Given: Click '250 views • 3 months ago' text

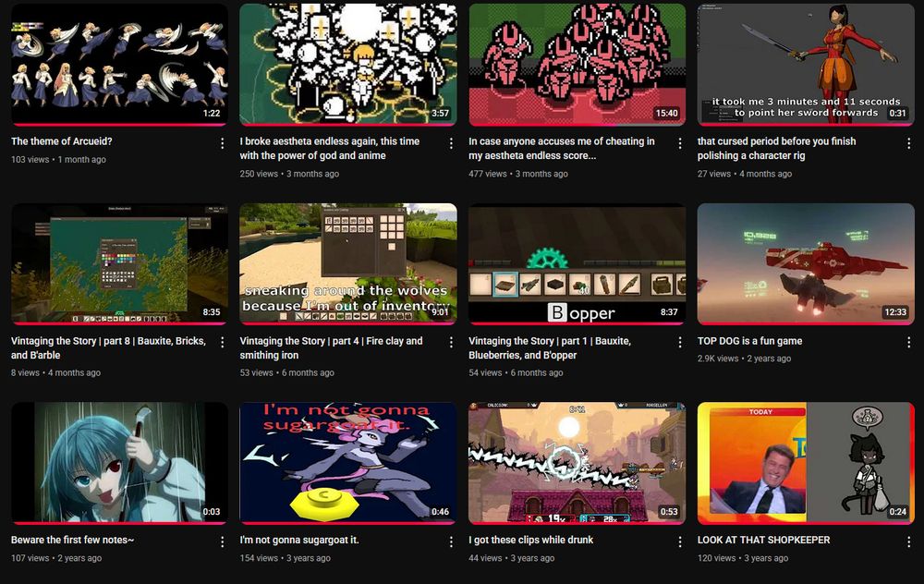Looking at the screenshot, I should click(x=289, y=174).
